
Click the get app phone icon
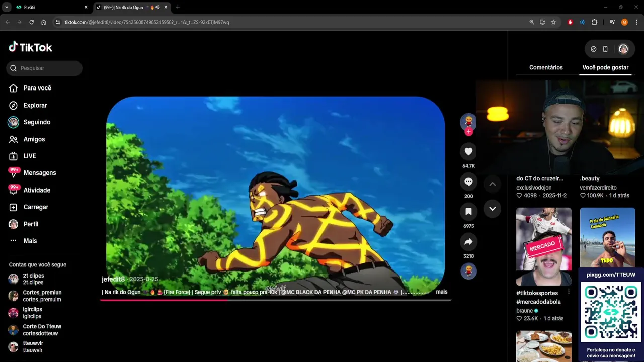[x=605, y=49]
